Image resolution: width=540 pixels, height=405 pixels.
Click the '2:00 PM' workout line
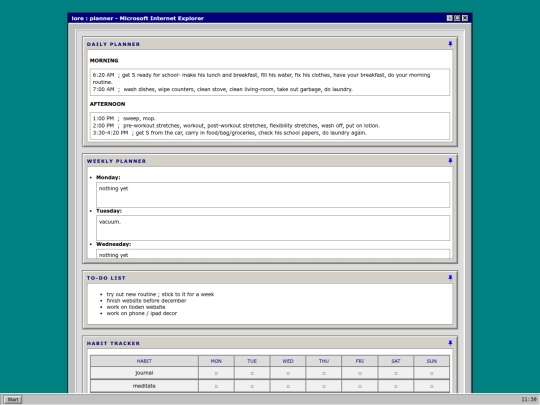(x=236, y=126)
